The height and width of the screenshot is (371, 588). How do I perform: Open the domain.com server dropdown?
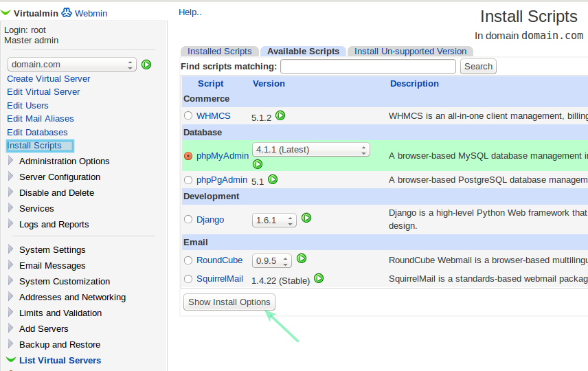[72, 65]
